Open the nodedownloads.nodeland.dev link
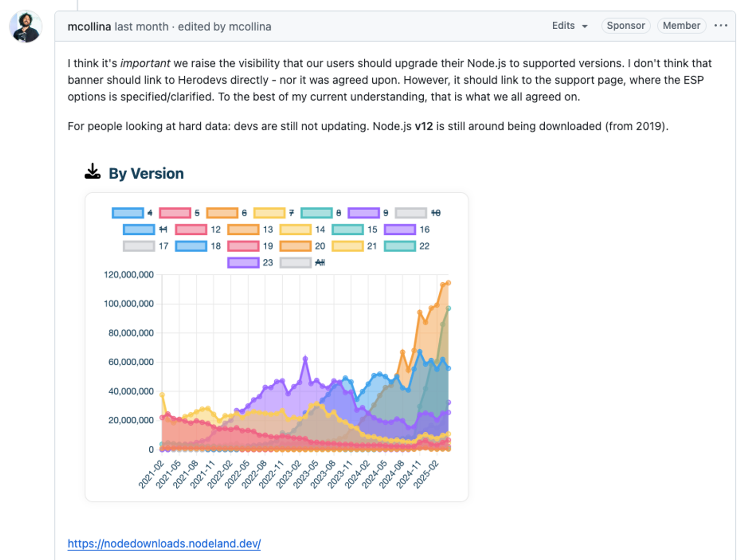 point(164,544)
